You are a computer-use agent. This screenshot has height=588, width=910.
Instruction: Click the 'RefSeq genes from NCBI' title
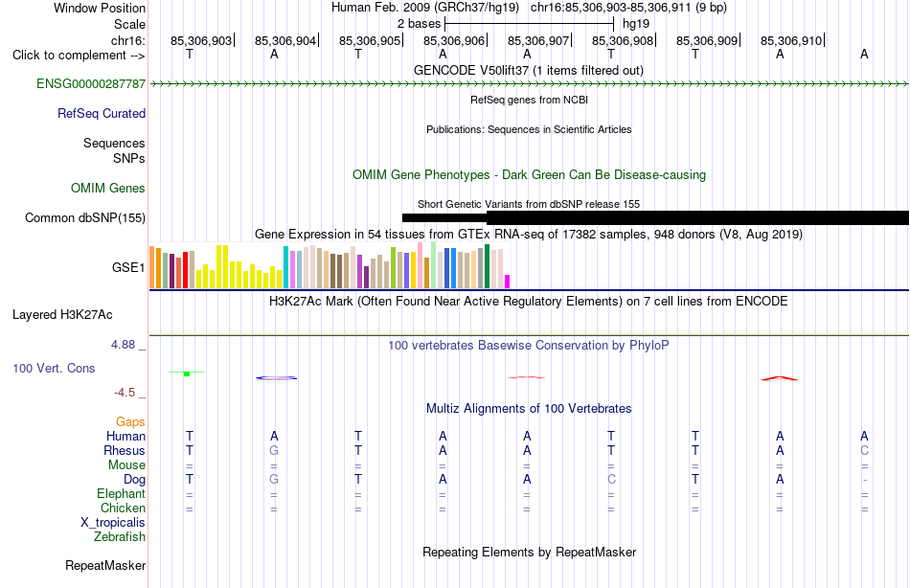click(x=529, y=100)
